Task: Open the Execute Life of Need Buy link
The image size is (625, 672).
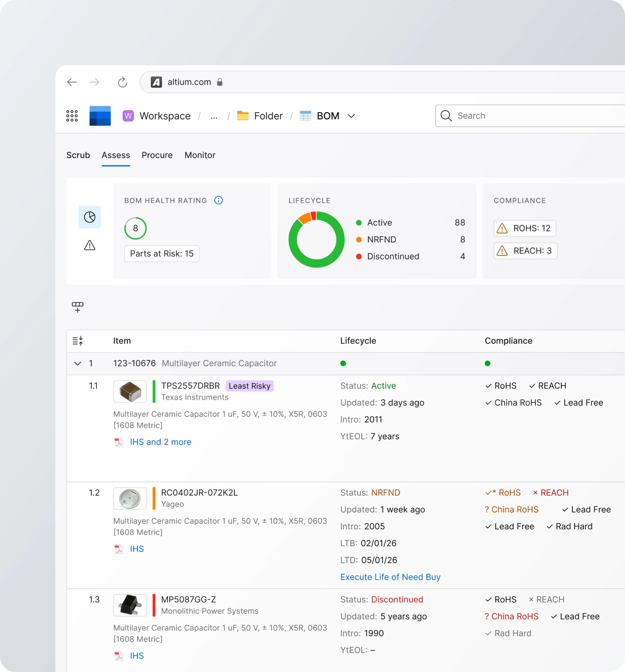Action: click(390, 577)
